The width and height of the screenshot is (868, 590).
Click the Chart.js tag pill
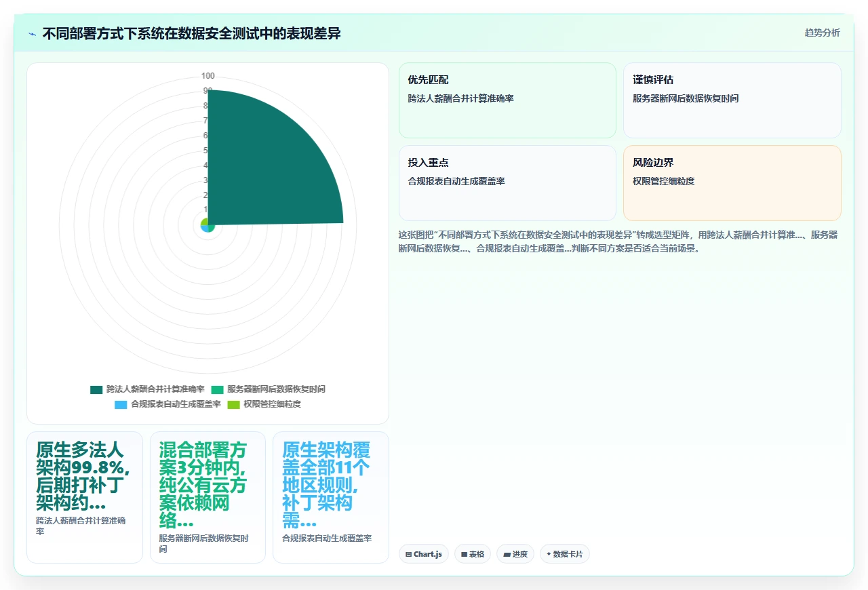[x=424, y=554]
